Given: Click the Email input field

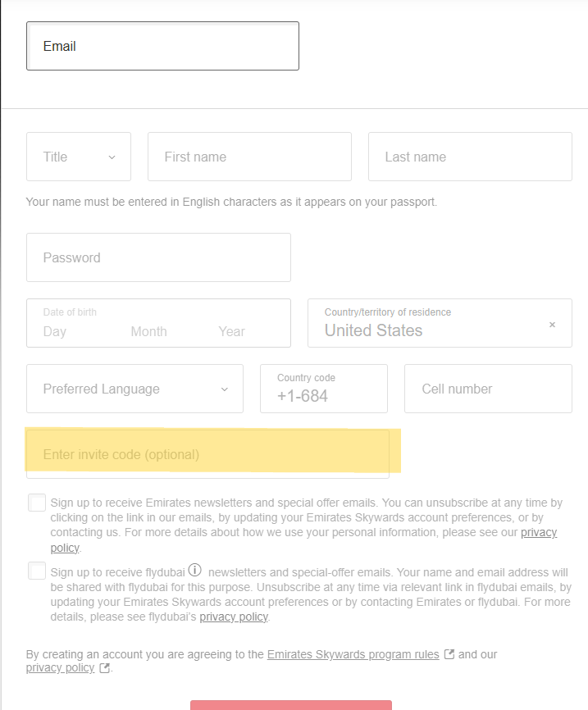Looking at the screenshot, I should pyautogui.click(x=162, y=46).
